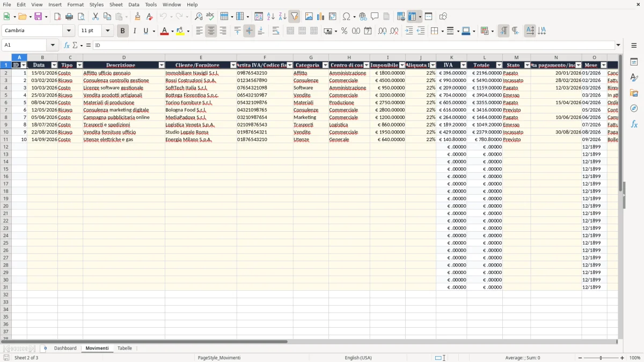Click Split Window icon

coord(428,17)
